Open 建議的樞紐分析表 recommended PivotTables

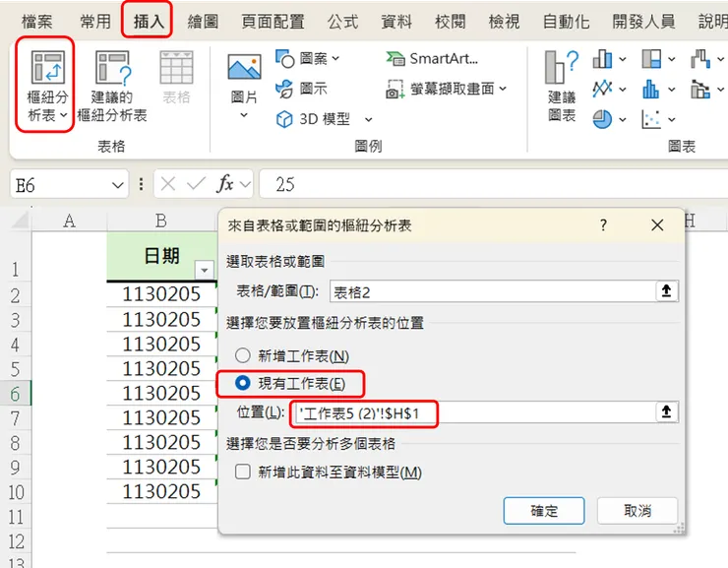tap(112, 86)
